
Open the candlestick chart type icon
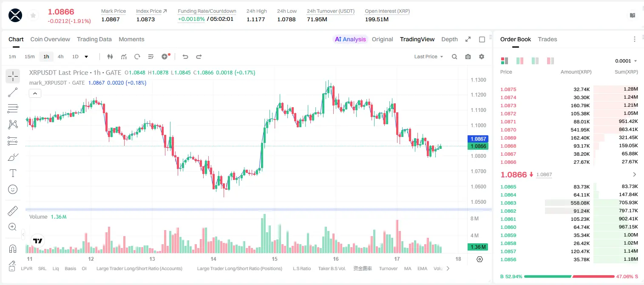pos(110,57)
